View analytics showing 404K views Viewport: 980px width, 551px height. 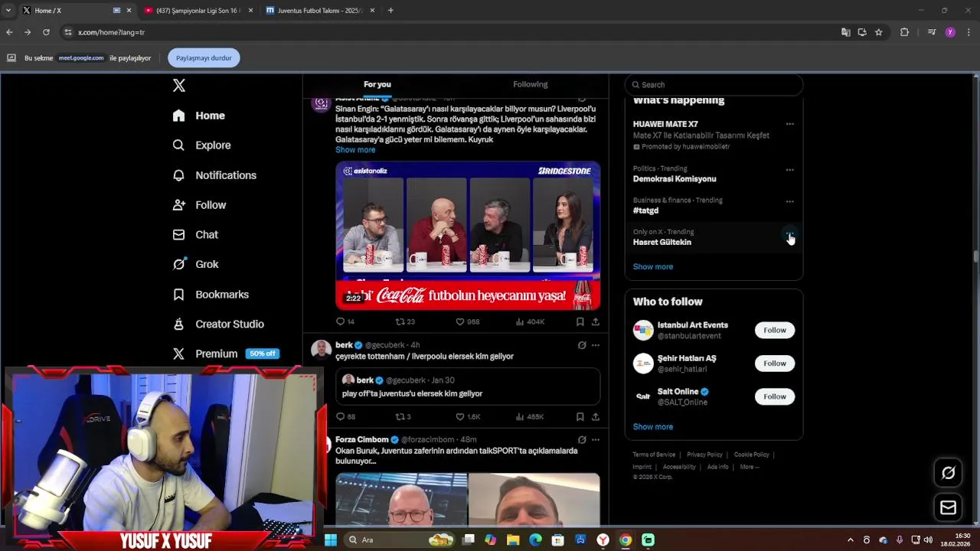pyautogui.click(x=530, y=321)
